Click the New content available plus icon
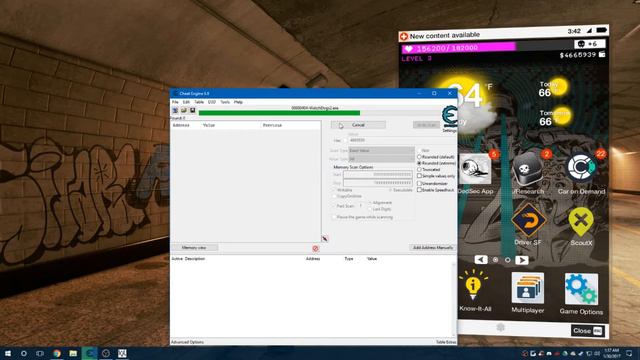The width and height of the screenshot is (640, 360). [x=404, y=36]
